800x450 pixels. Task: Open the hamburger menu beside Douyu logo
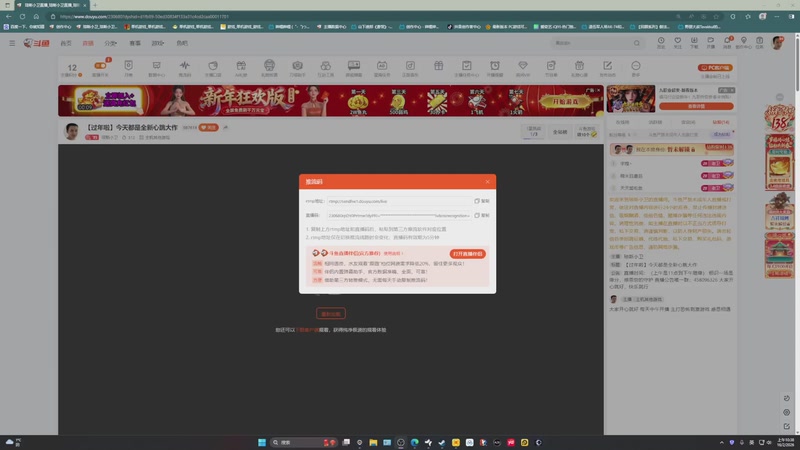(x=12, y=43)
